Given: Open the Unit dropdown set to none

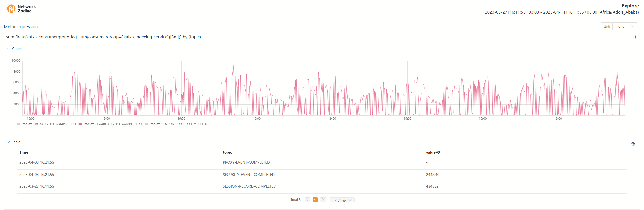Looking at the screenshot, I should (625, 27).
